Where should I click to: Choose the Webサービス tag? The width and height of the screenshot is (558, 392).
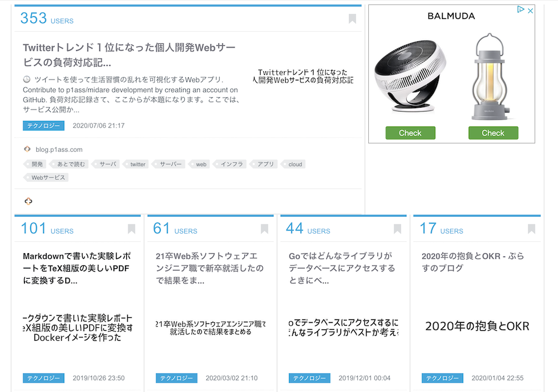click(48, 178)
